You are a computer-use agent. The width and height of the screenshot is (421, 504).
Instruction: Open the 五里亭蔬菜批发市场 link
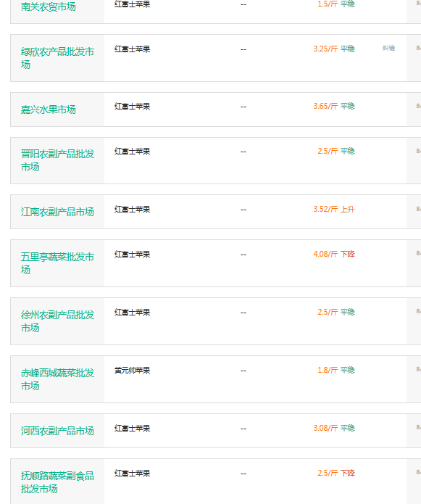(57, 263)
